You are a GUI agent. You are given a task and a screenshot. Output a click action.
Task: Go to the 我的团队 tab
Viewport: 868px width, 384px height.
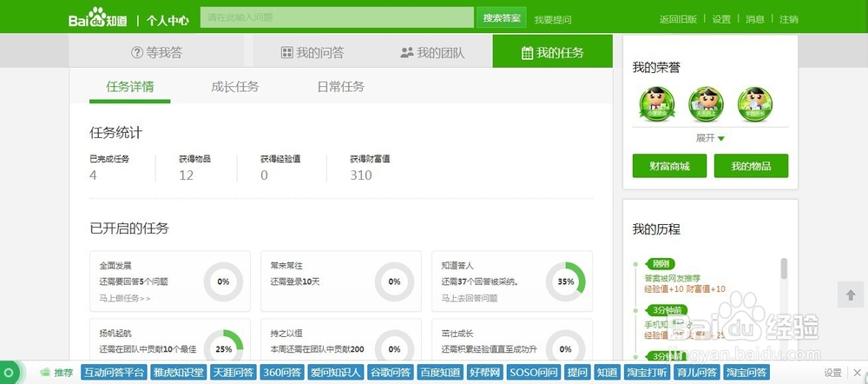(x=432, y=51)
